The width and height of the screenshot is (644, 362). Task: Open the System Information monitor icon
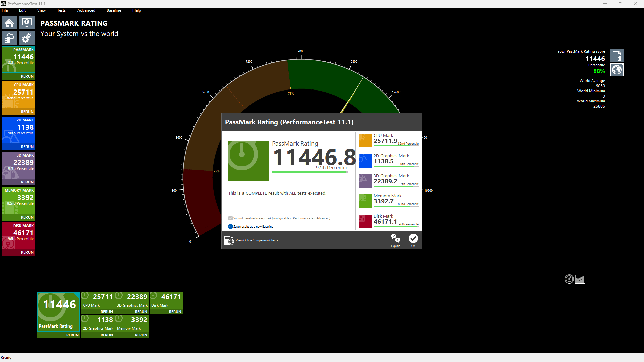pyautogui.click(x=27, y=23)
